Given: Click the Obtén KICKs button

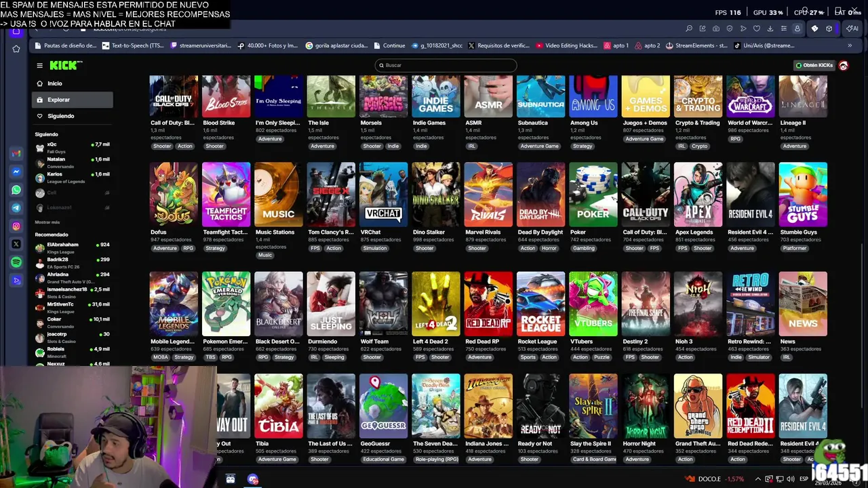Looking at the screenshot, I should pyautogui.click(x=814, y=65).
